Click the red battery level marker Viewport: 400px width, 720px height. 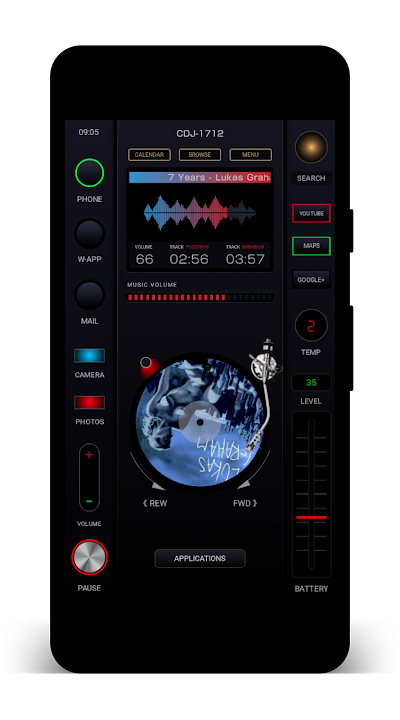pos(311,518)
